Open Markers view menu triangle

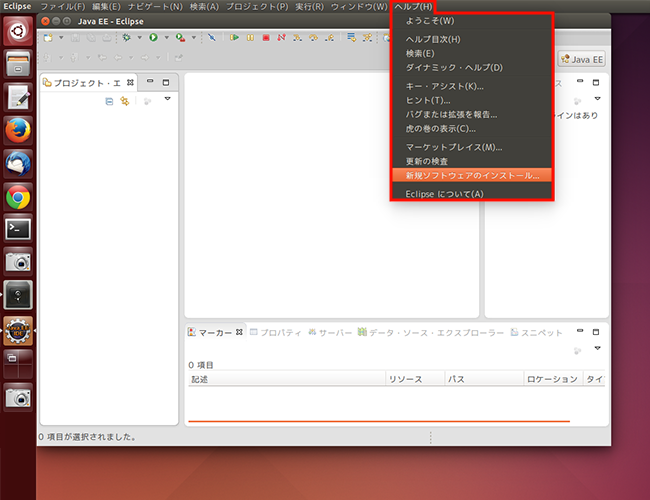click(x=597, y=348)
